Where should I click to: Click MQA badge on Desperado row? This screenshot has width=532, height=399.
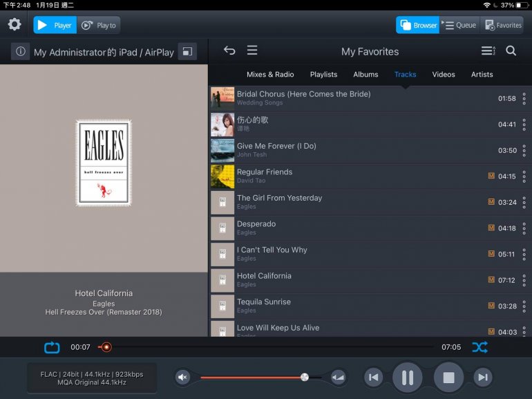click(x=491, y=228)
